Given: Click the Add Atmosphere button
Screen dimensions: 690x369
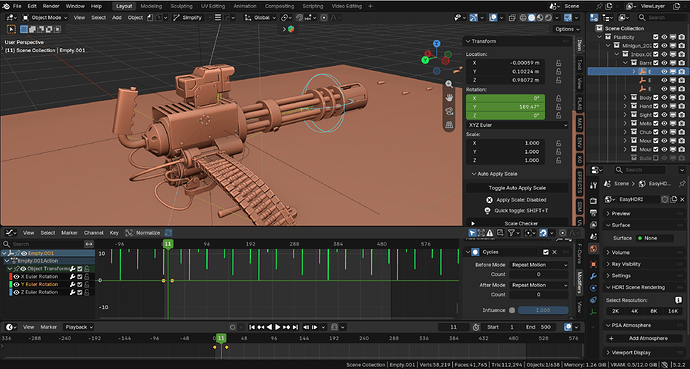Looking at the screenshot, I should tap(644, 338).
